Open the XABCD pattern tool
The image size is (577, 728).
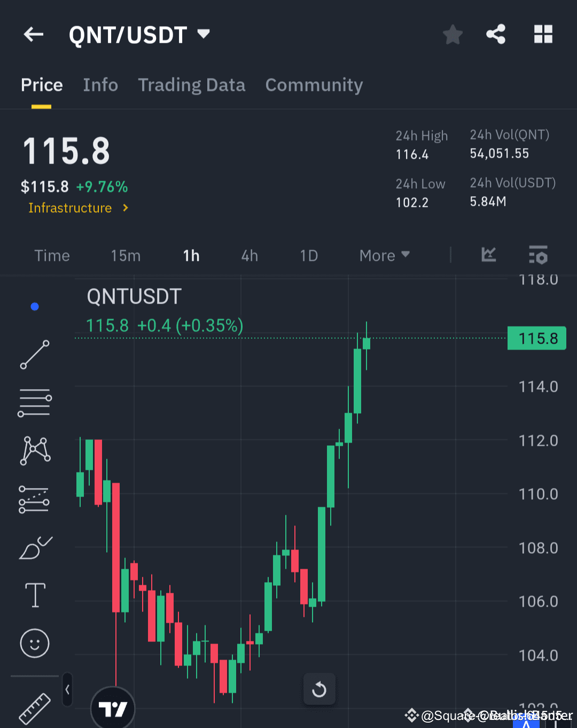point(34,451)
